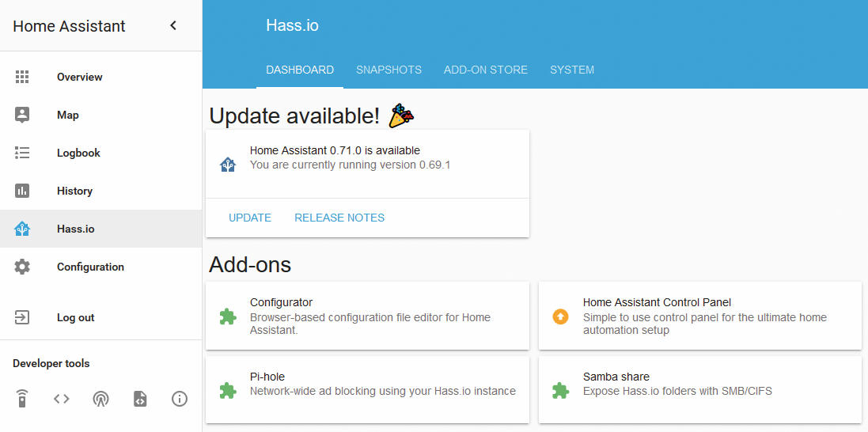
Task: Select Hass.io in the sidebar
Action: point(100,229)
